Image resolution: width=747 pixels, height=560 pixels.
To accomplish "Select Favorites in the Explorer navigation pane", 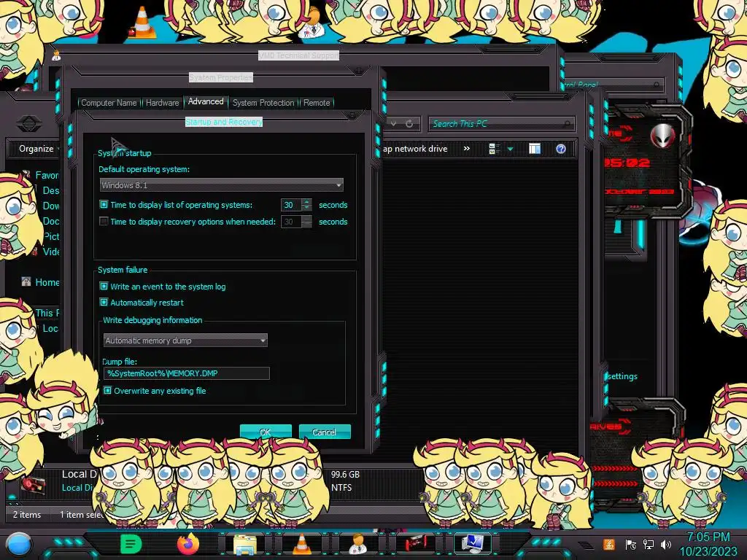I will pos(47,175).
